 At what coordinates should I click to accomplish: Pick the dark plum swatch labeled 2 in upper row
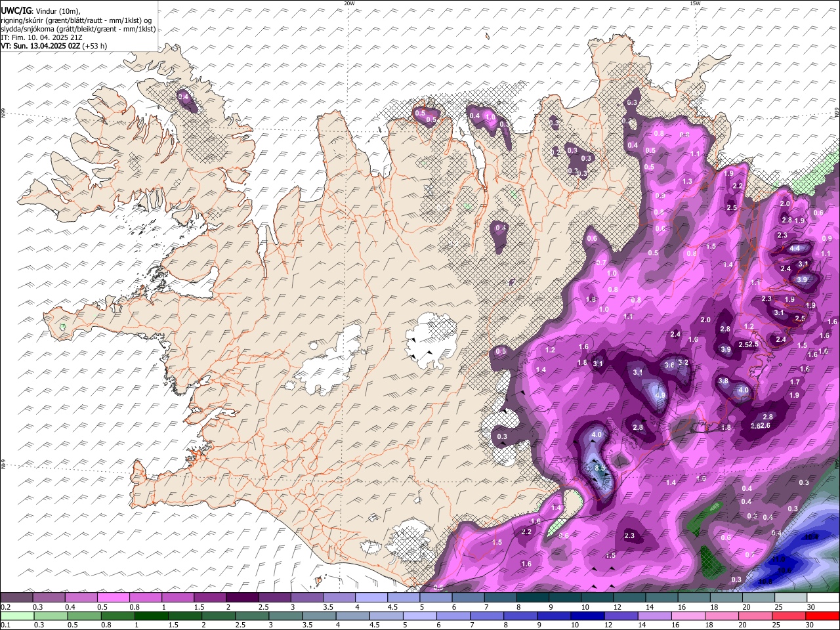tap(242, 598)
